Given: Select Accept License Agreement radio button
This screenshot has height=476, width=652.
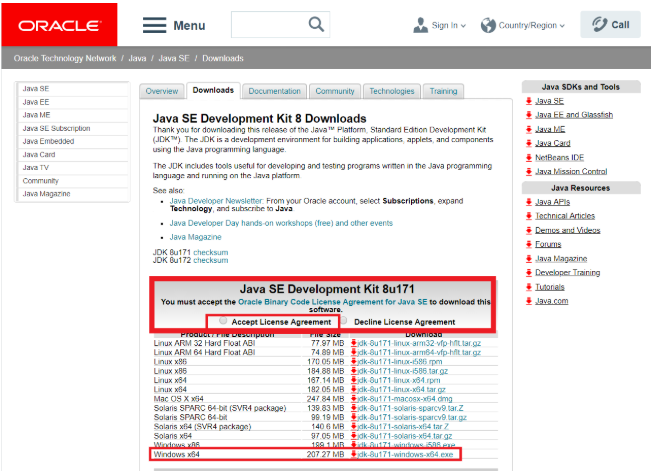Looking at the screenshot, I should click(223, 321).
